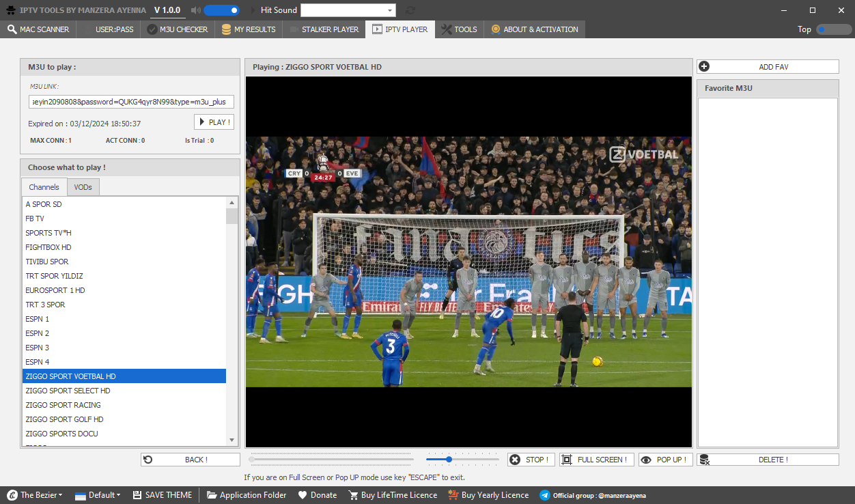855x504 pixels.
Task: Click inside the Favorite M3U list
Action: [768, 272]
